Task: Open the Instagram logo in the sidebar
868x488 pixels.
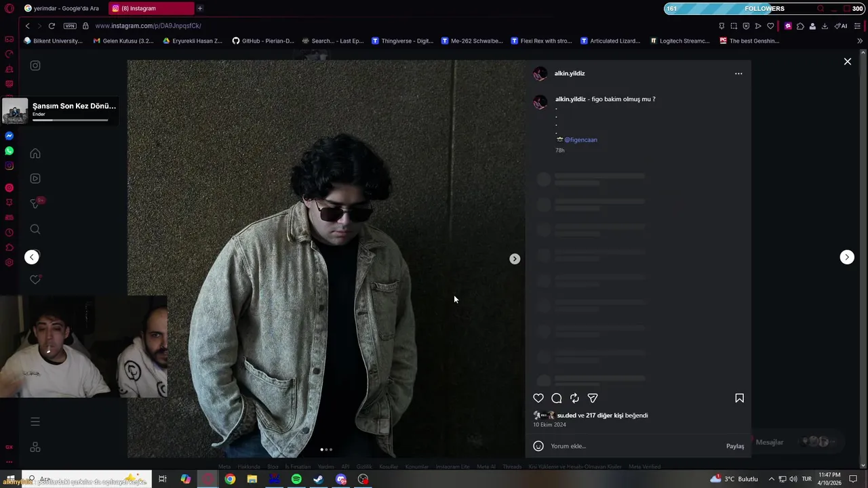Action: click(35, 66)
